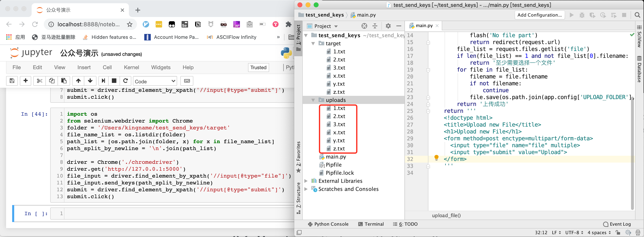Screen dimensions: 644x237
Task: Bookmark page with Chrome star icon
Action: 129,24
